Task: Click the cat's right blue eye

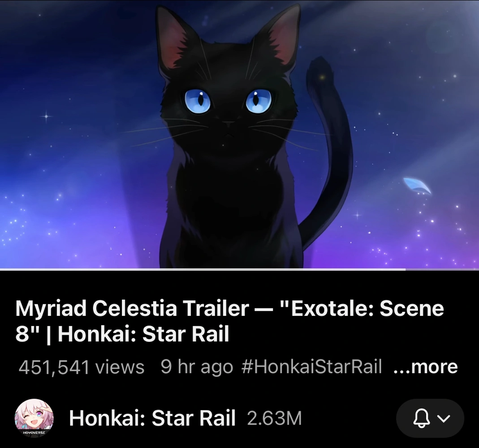Action: [259, 100]
